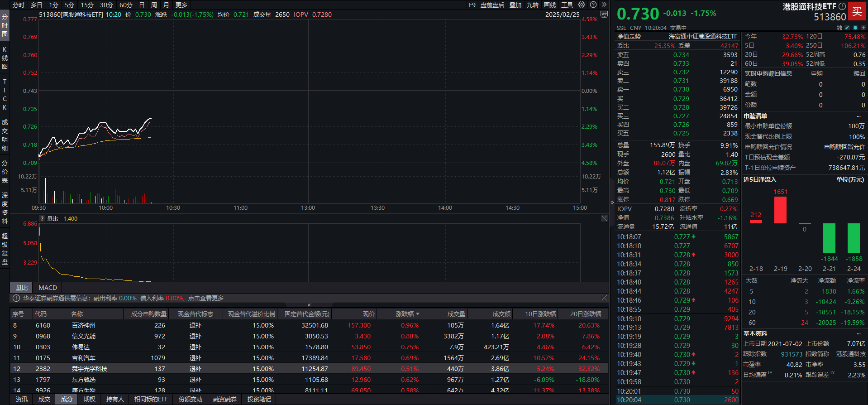Screen dimensions: 868x405
Task: Select the 舜宇光学科技 row in constituents table
Action: [90, 369]
